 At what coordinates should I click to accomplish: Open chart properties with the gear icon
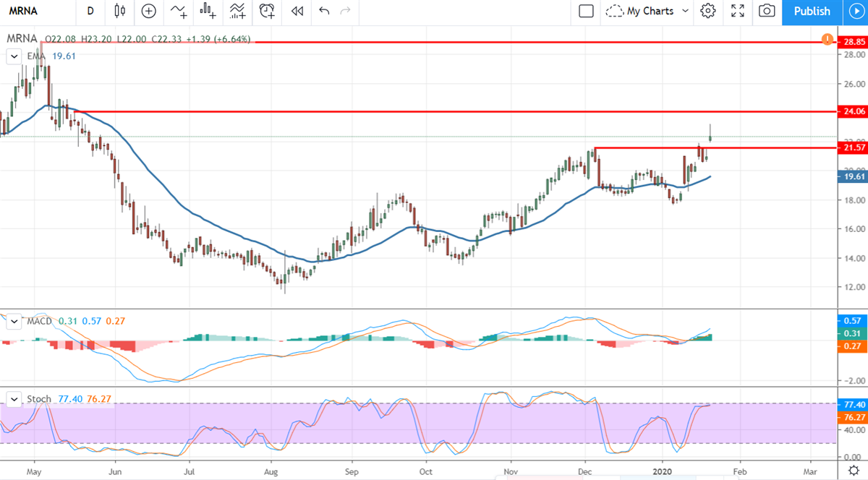[x=708, y=11]
